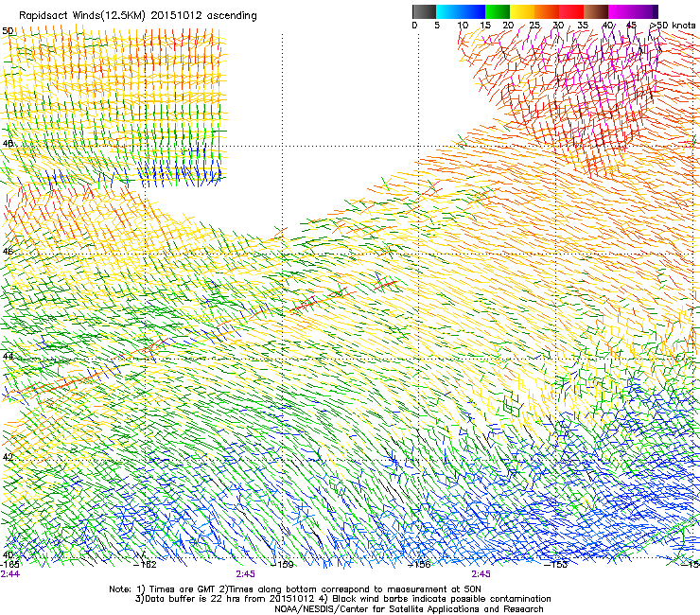Click the "10" legend scale label

(463, 25)
